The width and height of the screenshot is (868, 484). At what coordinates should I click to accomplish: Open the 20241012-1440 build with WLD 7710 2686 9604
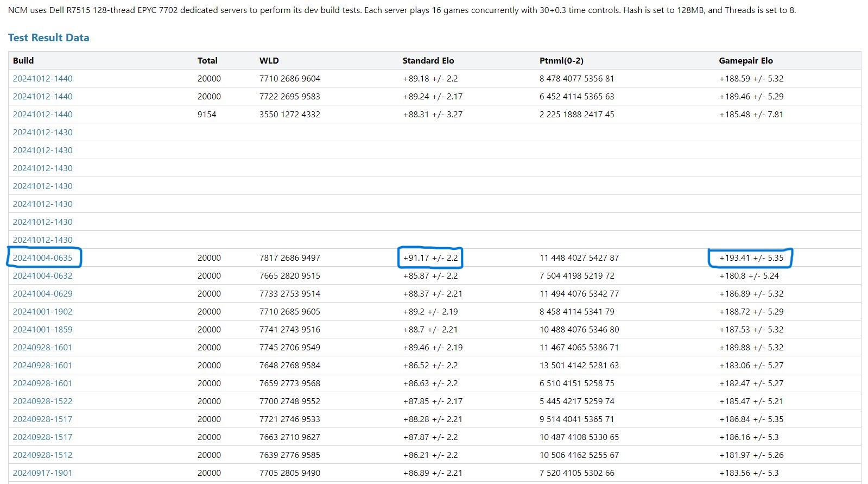(x=42, y=78)
